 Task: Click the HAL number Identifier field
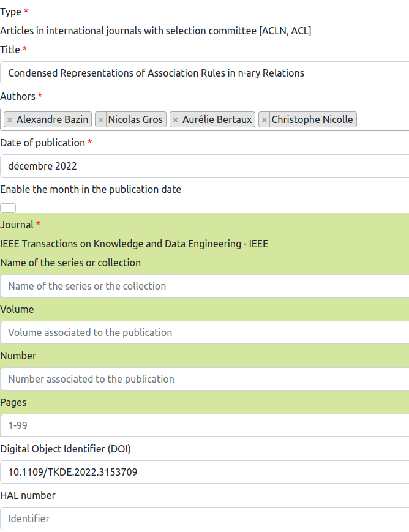coord(204,519)
